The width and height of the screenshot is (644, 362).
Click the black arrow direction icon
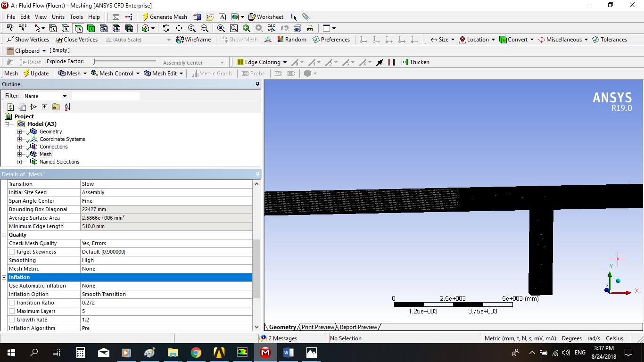click(380, 62)
